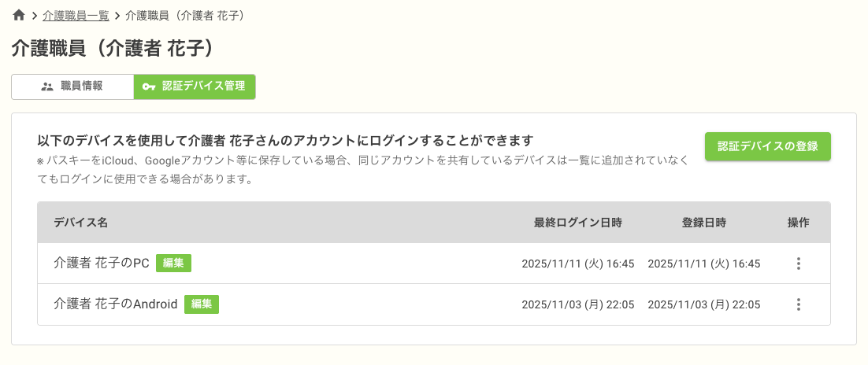Click the PC row's last login date
The height and width of the screenshot is (365, 868).
[x=577, y=264]
